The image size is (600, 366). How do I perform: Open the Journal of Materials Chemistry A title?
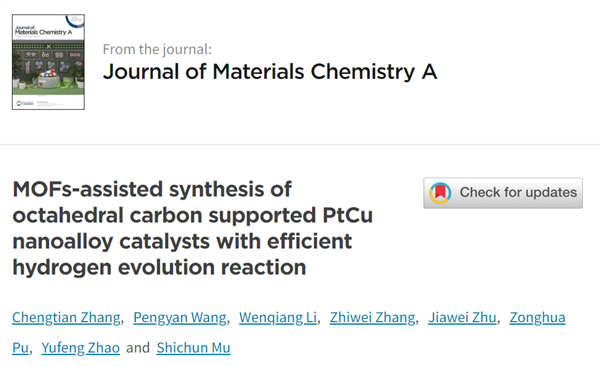click(270, 72)
